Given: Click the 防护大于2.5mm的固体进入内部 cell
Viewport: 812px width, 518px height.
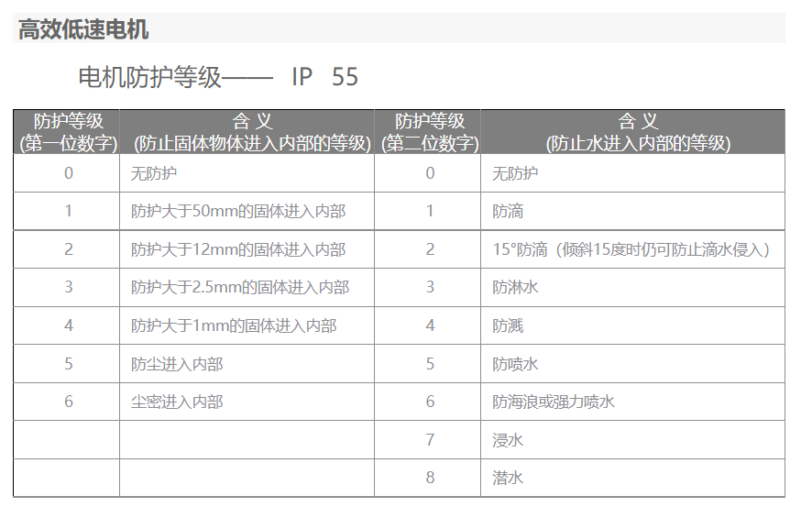Looking at the screenshot, I should tap(240, 288).
